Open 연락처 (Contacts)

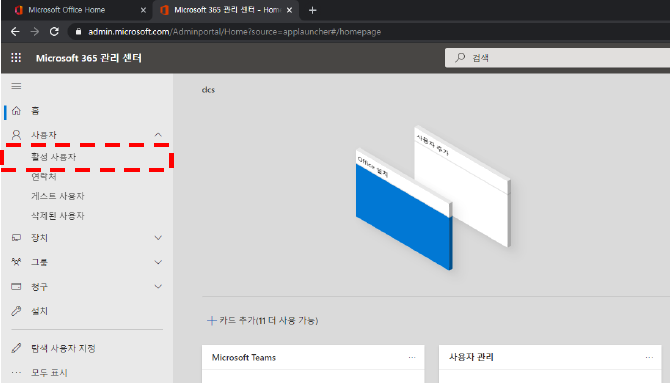coord(44,177)
